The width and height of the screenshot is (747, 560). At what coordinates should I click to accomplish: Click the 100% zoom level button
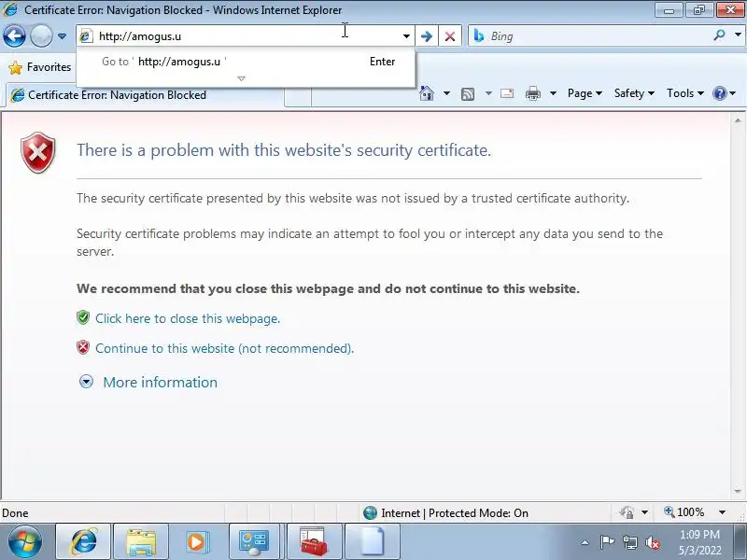tap(684, 512)
